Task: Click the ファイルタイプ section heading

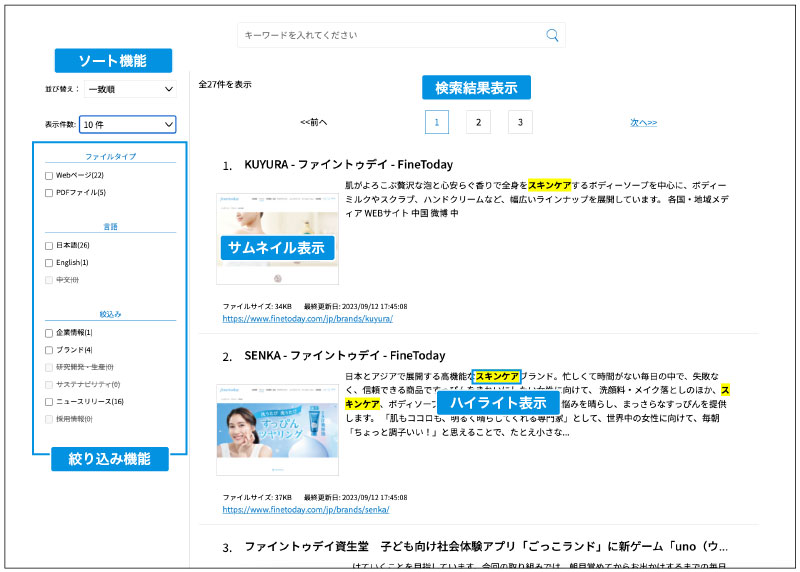Action: pos(111,156)
